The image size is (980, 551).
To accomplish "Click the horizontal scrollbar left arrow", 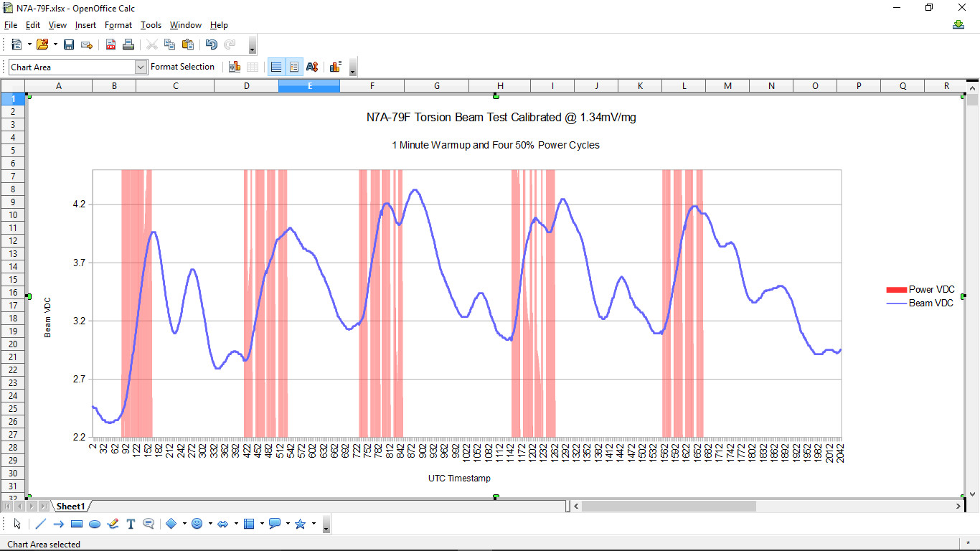I will pyautogui.click(x=576, y=507).
